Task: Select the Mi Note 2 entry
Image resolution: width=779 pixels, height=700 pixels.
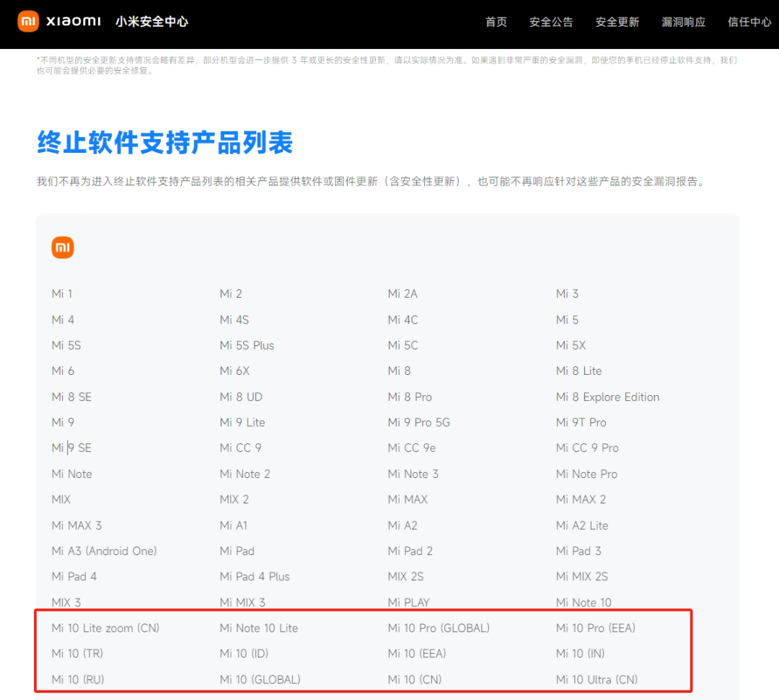Action: click(245, 474)
